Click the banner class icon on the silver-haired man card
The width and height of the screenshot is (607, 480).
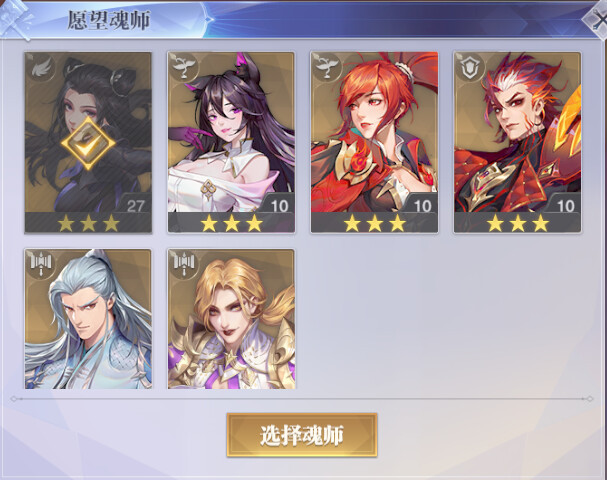pos(41,264)
